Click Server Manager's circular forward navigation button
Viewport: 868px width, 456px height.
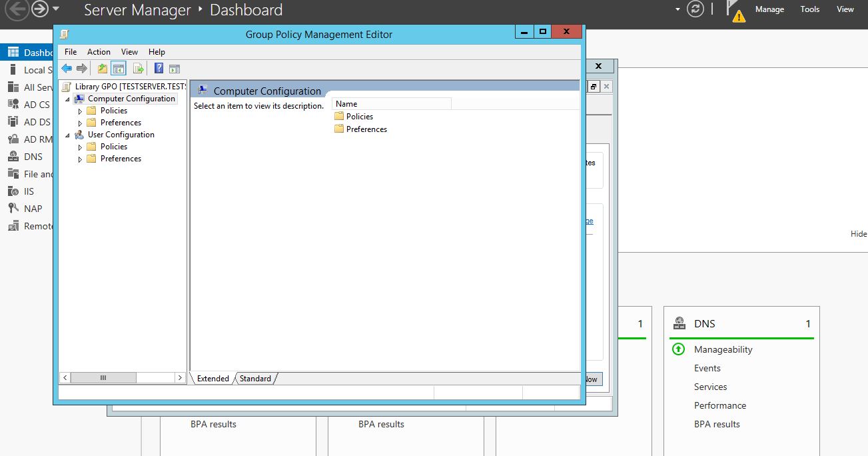pyautogui.click(x=41, y=9)
